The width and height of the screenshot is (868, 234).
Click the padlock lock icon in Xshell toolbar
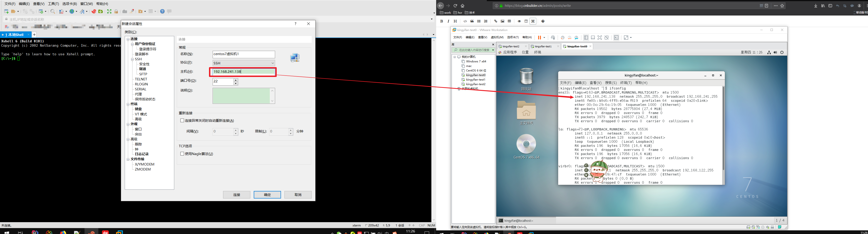(x=116, y=11)
